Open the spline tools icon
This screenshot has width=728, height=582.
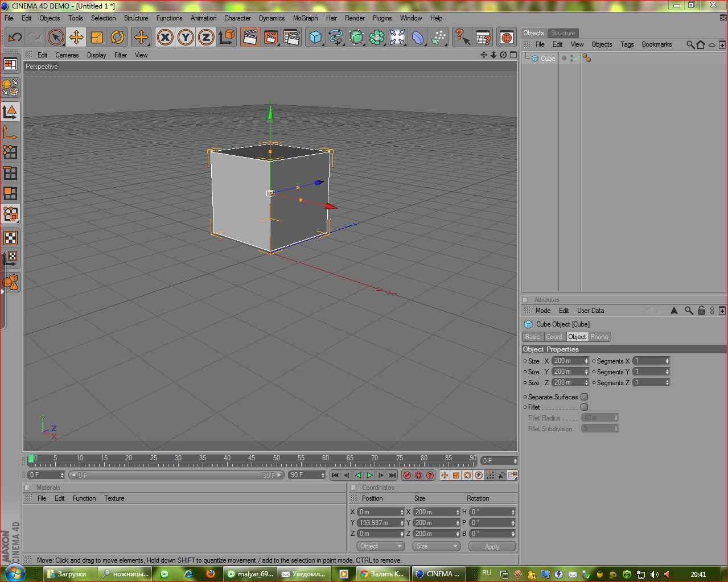coord(336,38)
